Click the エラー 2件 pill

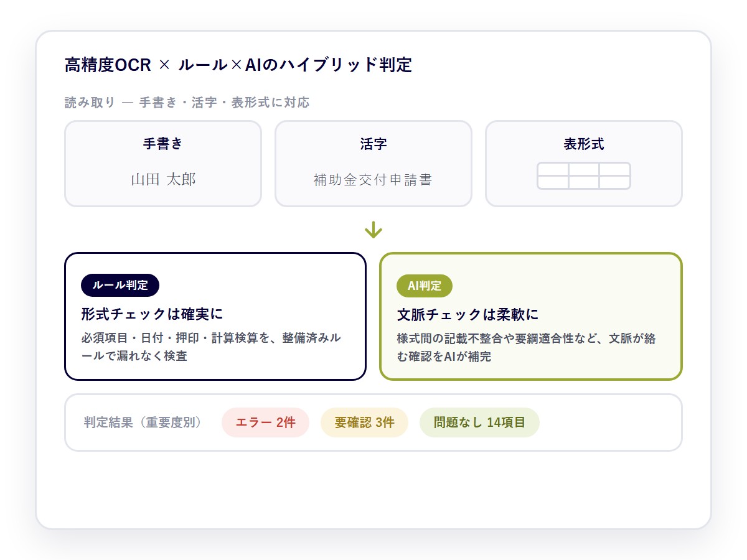(265, 422)
